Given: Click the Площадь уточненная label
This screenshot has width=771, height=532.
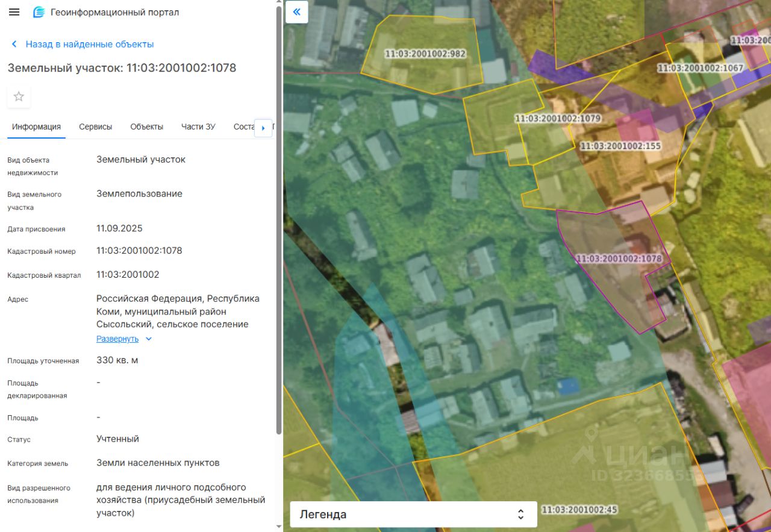Looking at the screenshot, I should (x=43, y=361).
